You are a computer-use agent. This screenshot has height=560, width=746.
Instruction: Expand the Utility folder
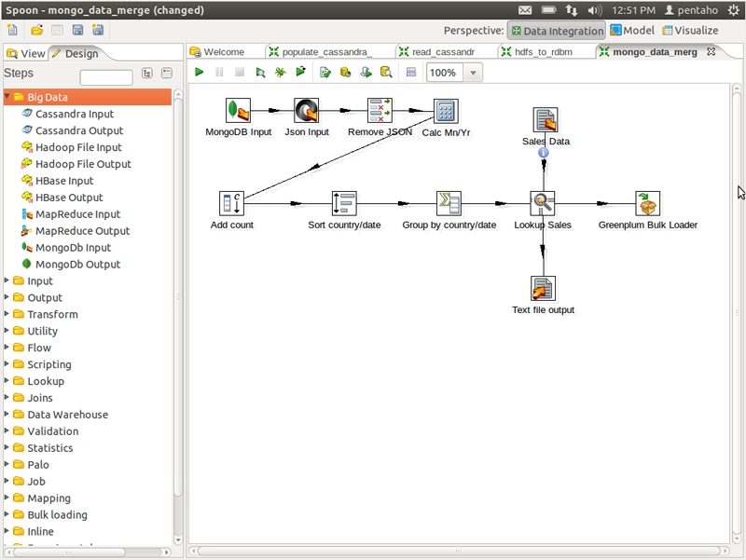pos(7,331)
